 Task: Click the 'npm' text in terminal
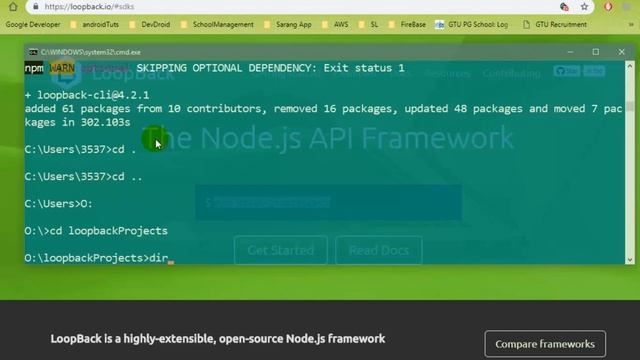tap(34, 68)
